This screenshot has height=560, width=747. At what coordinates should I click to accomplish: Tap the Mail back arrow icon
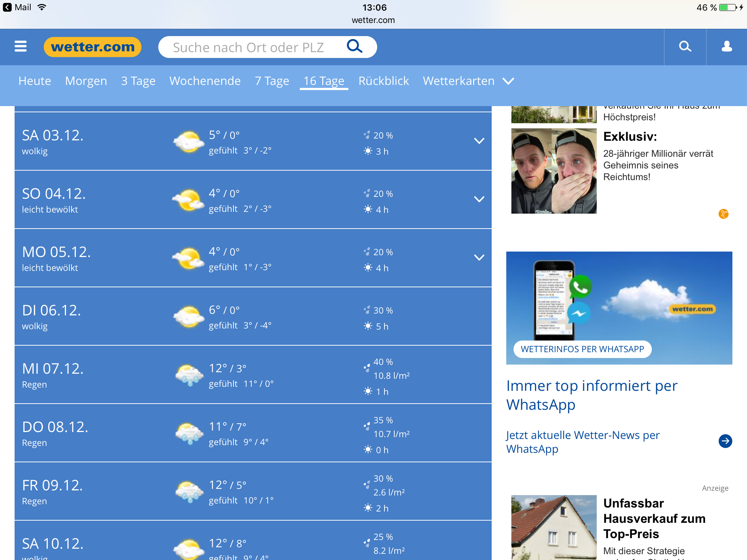(x=7, y=7)
